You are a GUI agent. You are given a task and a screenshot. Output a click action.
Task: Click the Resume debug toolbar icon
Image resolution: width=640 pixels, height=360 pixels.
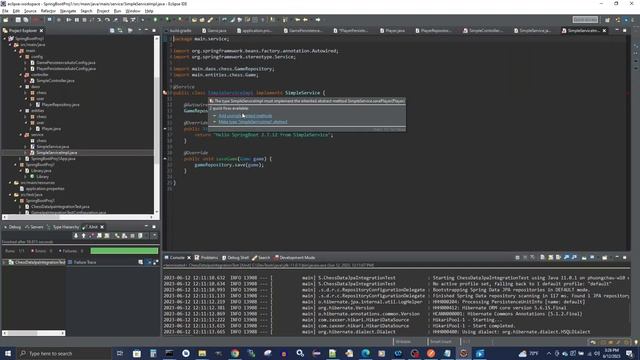pyautogui.click(x=69, y=20)
